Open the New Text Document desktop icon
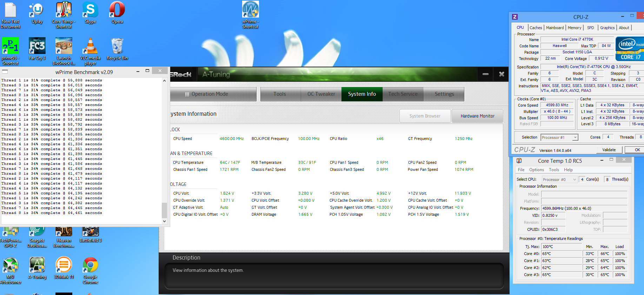 pos(11,16)
